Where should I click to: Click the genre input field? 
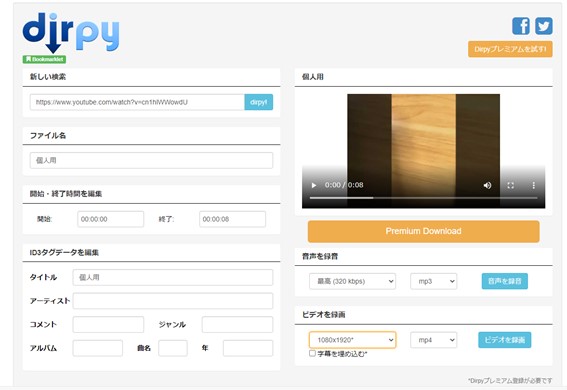tap(237, 324)
